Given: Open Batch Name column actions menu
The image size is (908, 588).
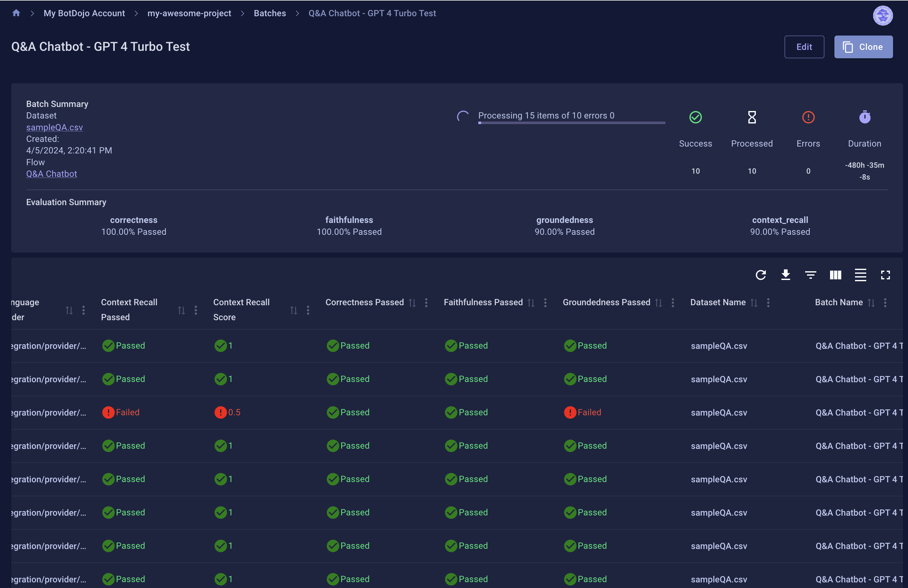Looking at the screenshot, I should [885, 303].
